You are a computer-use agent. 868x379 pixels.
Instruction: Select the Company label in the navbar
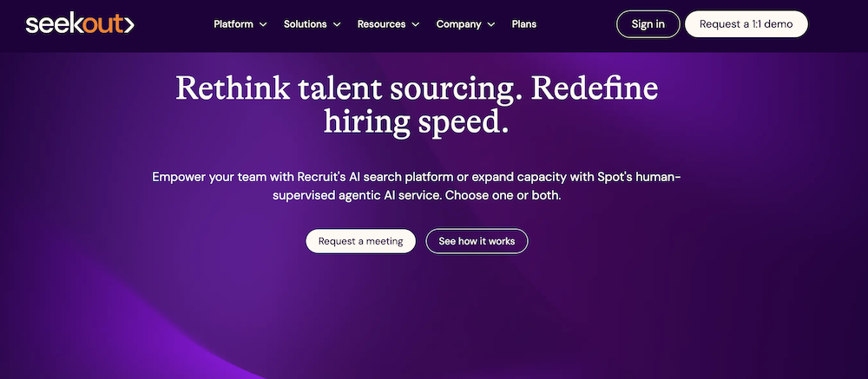point(458,24)
